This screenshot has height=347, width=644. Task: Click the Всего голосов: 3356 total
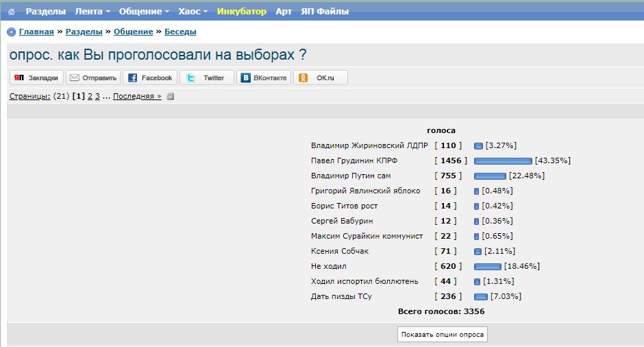click(x=441, y=311)
